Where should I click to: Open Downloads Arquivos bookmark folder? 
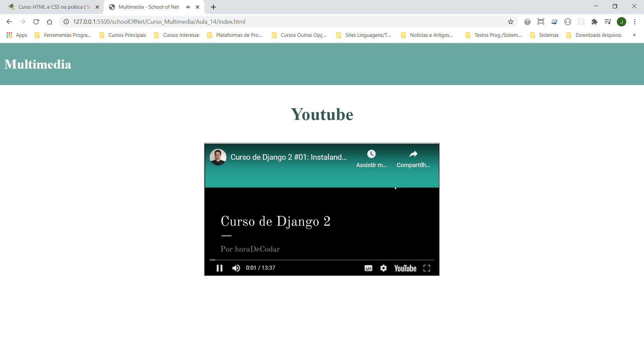(594, 35)
